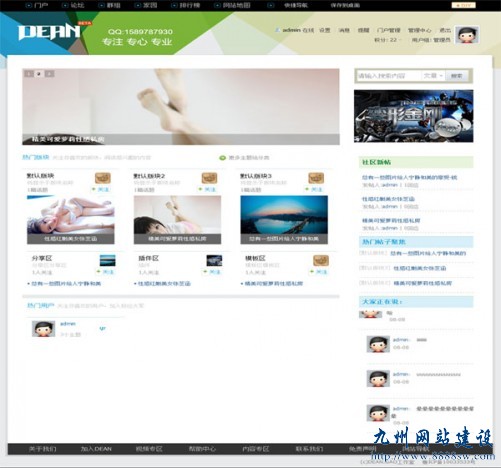Click the 保存到桌面 link in top bar
The image size is (501, 468).
(345, 5)
